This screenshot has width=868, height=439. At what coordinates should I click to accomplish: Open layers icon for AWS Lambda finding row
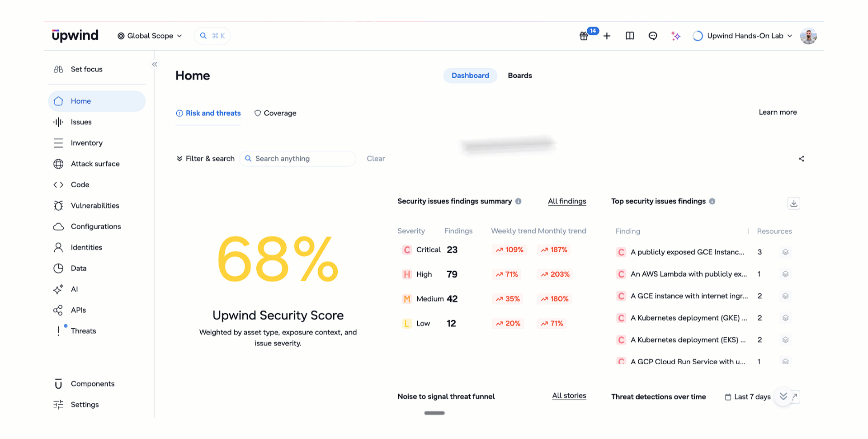[x=786, y=274]
